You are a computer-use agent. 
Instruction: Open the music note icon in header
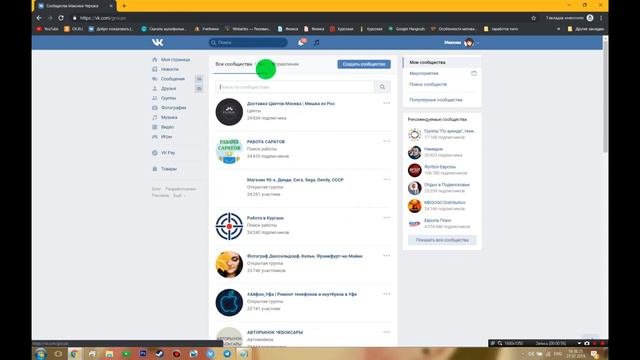pos(317,42)
